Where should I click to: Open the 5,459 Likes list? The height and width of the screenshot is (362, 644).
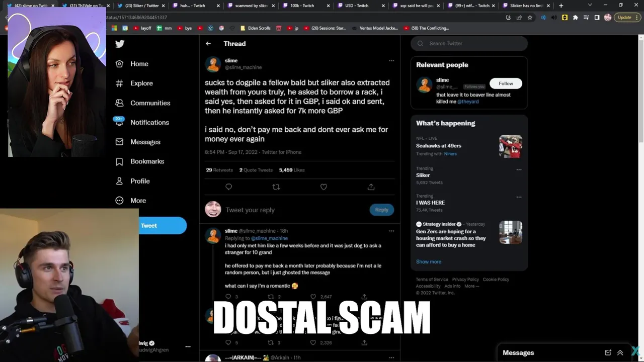(292, 170)
